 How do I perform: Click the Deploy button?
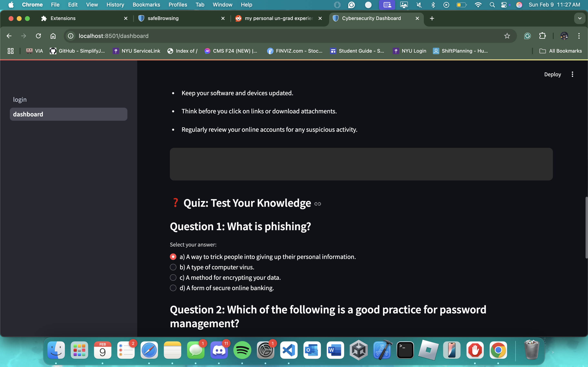click(x=552, y=74)
